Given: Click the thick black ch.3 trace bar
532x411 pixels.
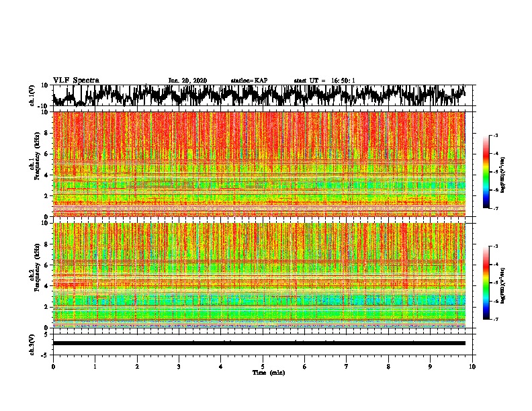Looking at the screenshot, I should (259, 343).
